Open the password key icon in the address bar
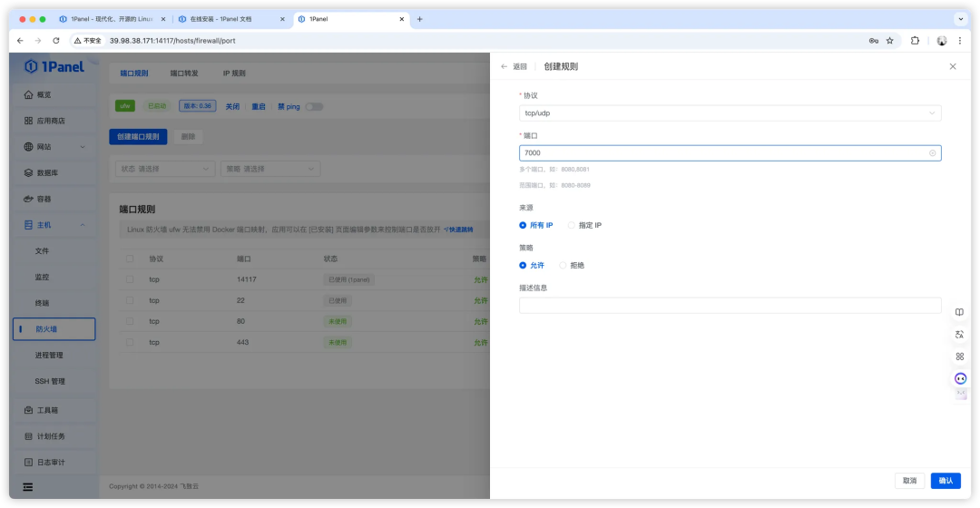 [873, 41]
